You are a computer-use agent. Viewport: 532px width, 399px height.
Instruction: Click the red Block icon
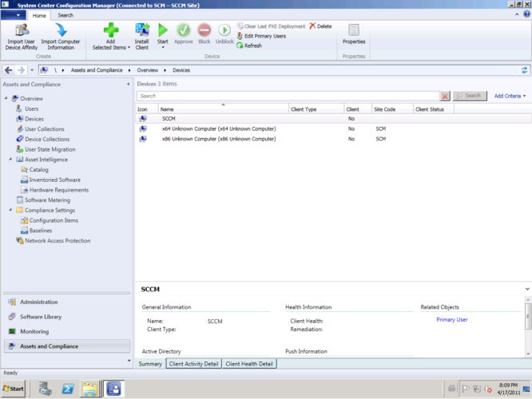[x=204, y=30]
